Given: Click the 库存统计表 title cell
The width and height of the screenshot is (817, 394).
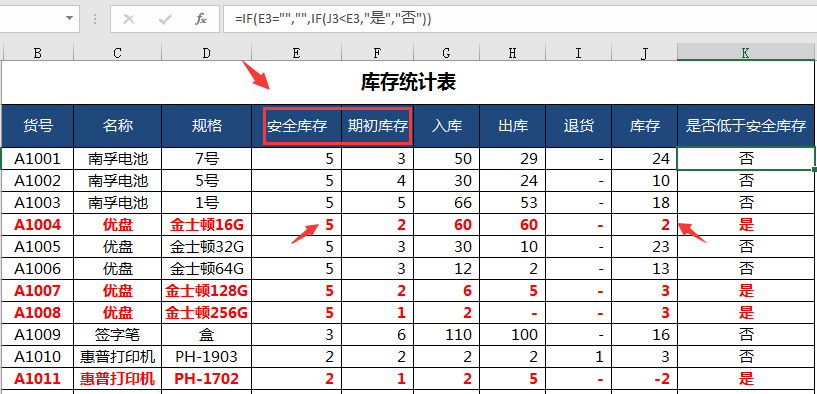Looking at the screenshot, I should pos(408,82).
